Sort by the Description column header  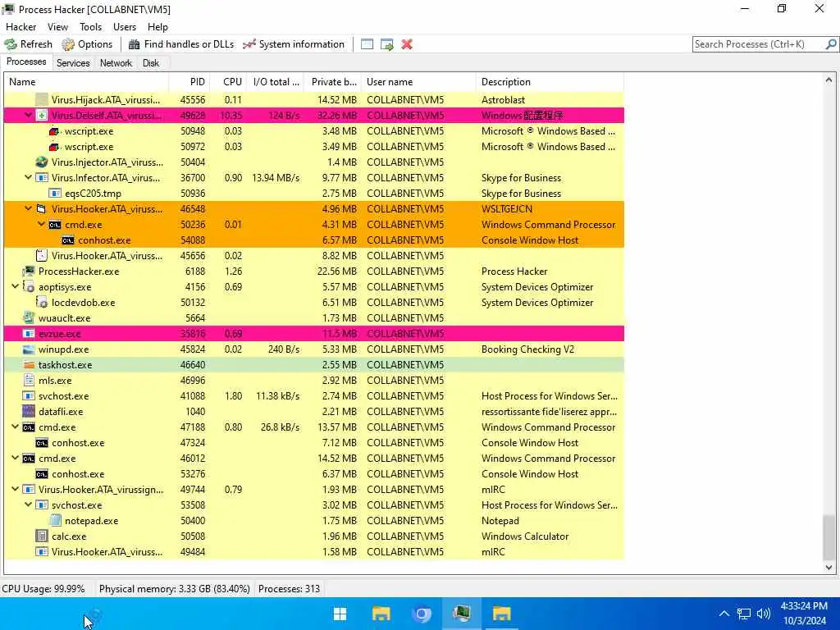point(550,82)
